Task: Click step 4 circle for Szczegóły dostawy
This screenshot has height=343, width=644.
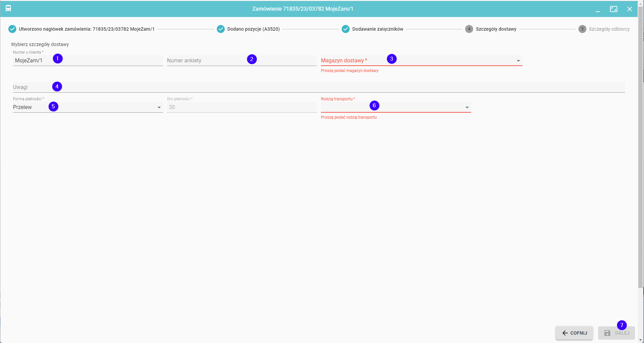Action: [x=469, y=29]
